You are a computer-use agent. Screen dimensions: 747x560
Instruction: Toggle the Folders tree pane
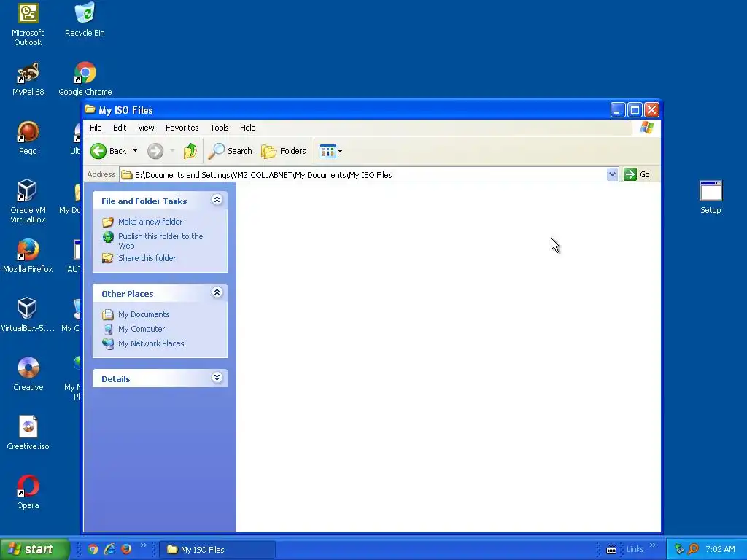(284, 151)
